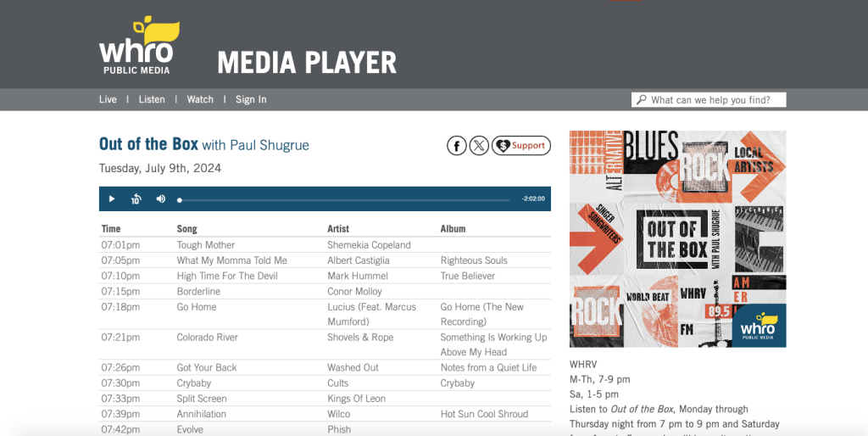868x436 pixels.
Task: Click the Out of the Box artwork image
Action: click(677, 238)
